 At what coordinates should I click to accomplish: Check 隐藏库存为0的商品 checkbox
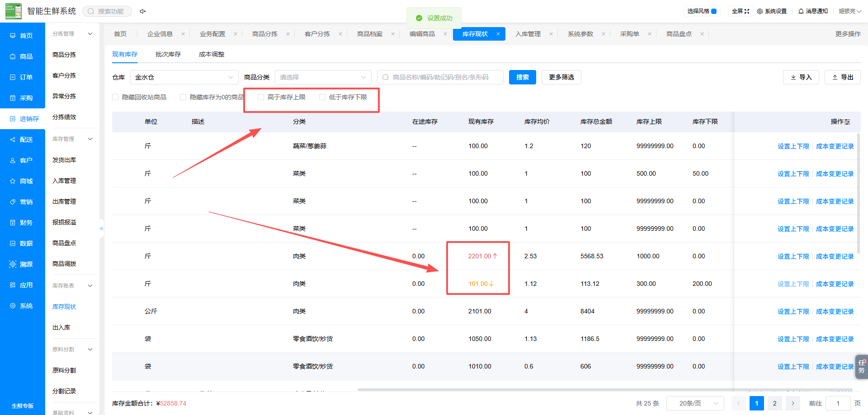[x=183, y=97]
